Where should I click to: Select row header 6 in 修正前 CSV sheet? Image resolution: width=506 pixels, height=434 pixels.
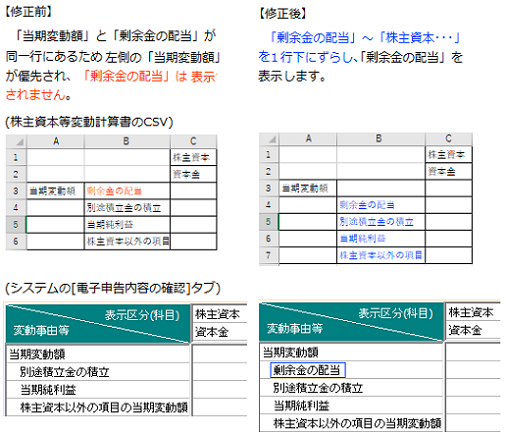[16, 241]
